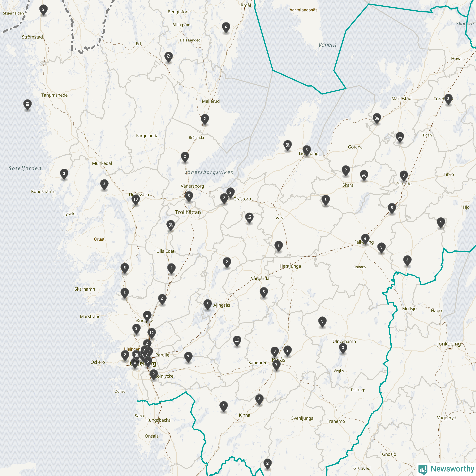Select the Värmlandsnäs label
Image resolution: width=476 pixels, height=476 pixels.
click(x=303, y=10)
